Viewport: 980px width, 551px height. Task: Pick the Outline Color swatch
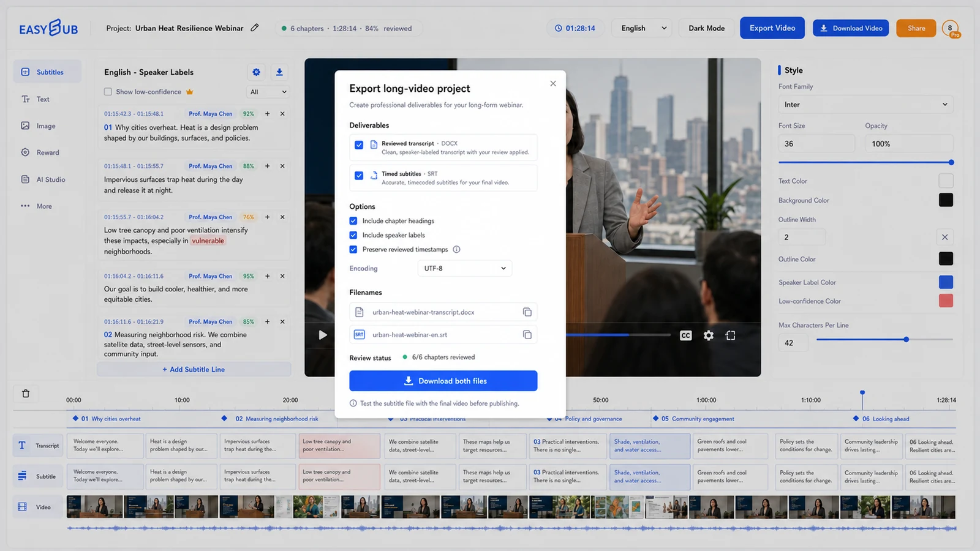pos(946,259)
